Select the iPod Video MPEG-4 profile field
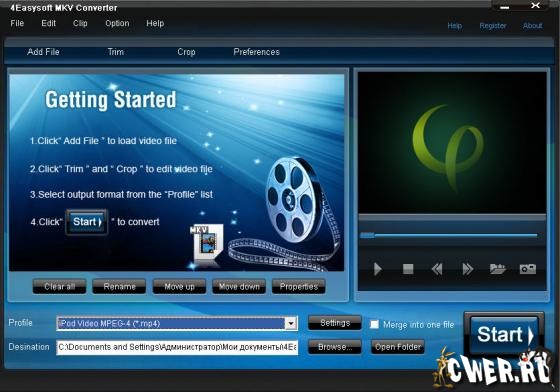This screenshot has width=560, height=392. click(177, 323)
